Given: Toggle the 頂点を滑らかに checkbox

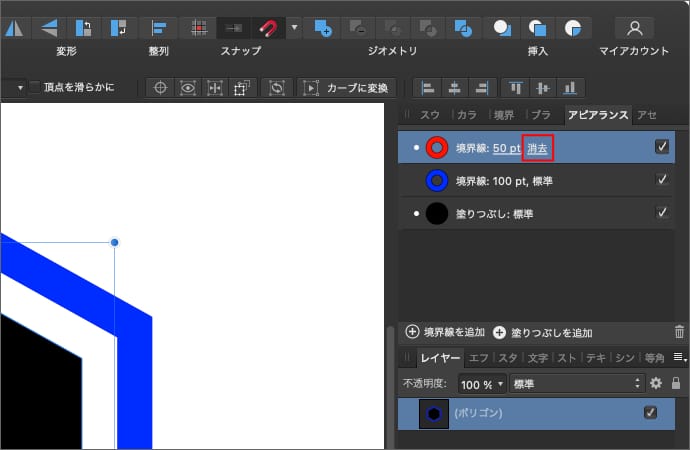Looking at the screenshot, I should (36, 88).
